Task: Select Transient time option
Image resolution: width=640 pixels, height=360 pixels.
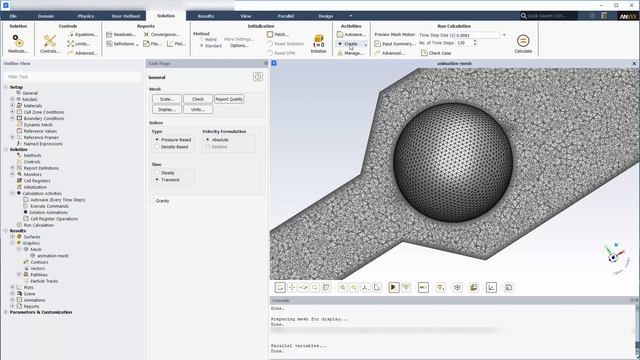Action: [x=167, y=180]
